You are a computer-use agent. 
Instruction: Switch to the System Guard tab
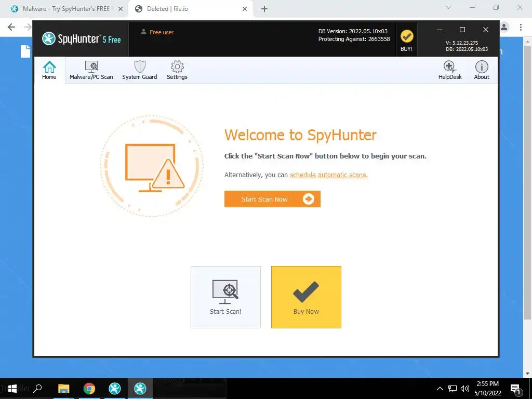139,70
